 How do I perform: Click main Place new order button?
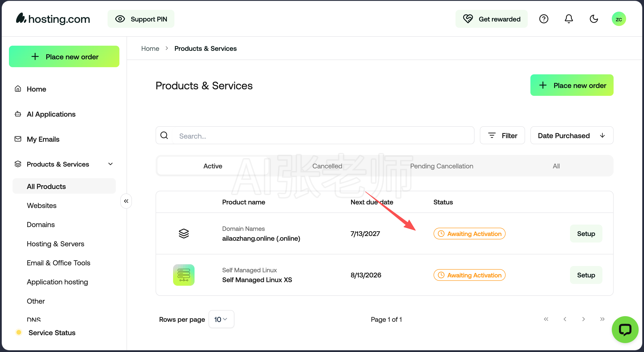pos(572,85)
